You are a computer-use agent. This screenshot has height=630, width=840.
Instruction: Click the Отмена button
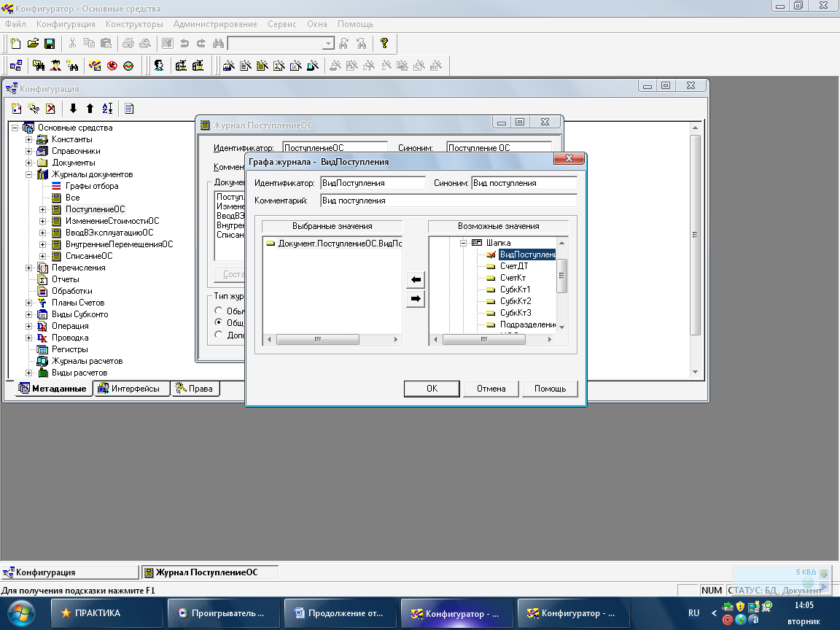coord(491,389)
